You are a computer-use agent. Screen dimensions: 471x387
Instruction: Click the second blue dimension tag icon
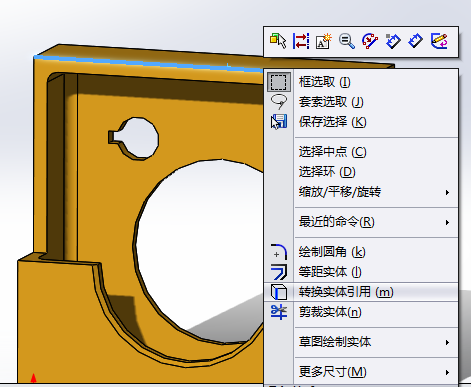415,41
